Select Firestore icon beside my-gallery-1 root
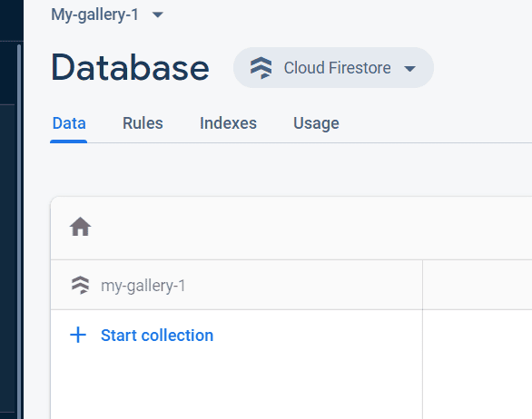This screenshot has width=532, height=419. (81, 285)
